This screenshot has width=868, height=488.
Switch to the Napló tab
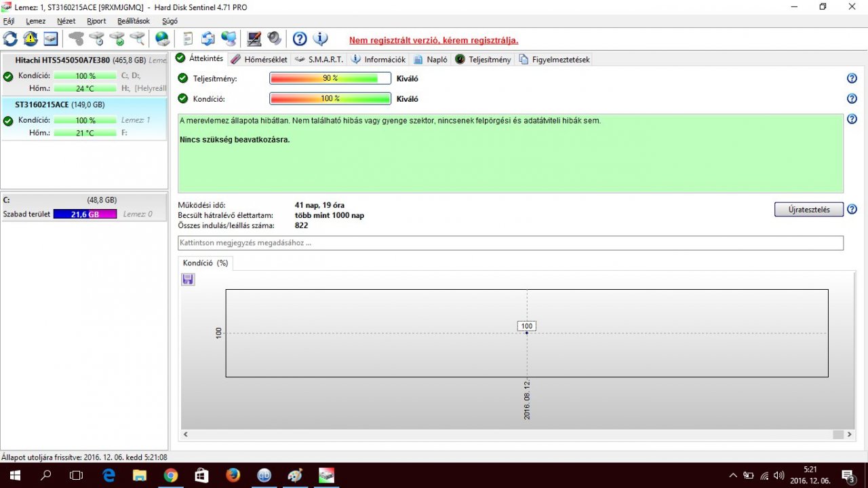pos(431,59)
